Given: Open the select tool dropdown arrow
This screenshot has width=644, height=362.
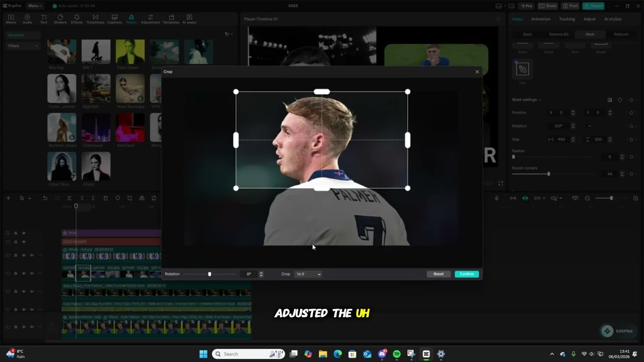Looking at the screenshot, I should click(x=29, y=198).
